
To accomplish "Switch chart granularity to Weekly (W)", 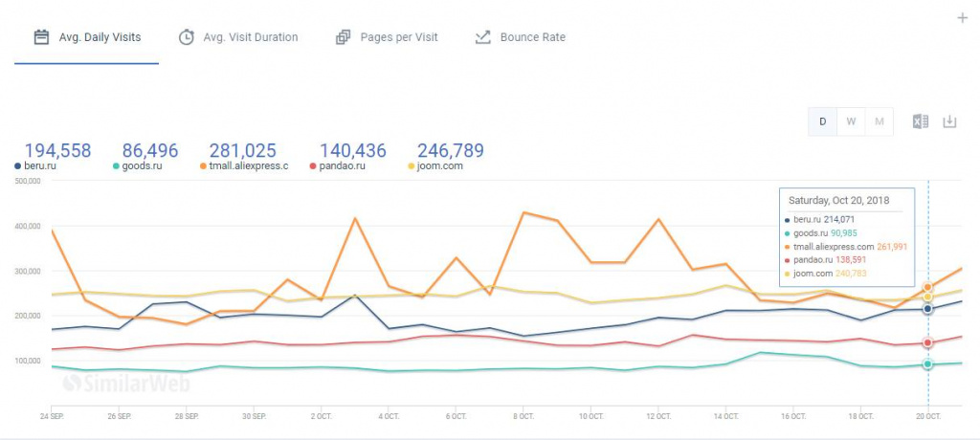I will pyautogui.click(x=851, y=121).
